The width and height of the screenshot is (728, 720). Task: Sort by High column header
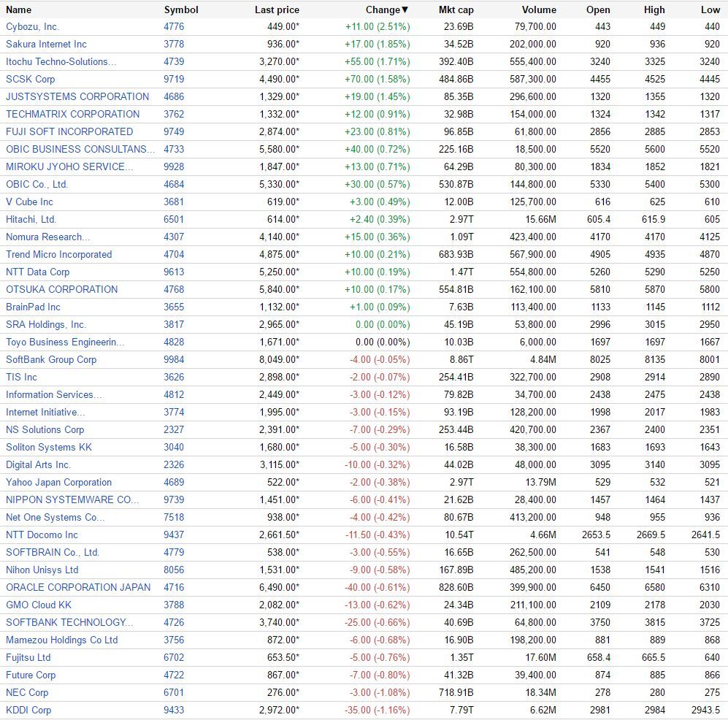654,9
